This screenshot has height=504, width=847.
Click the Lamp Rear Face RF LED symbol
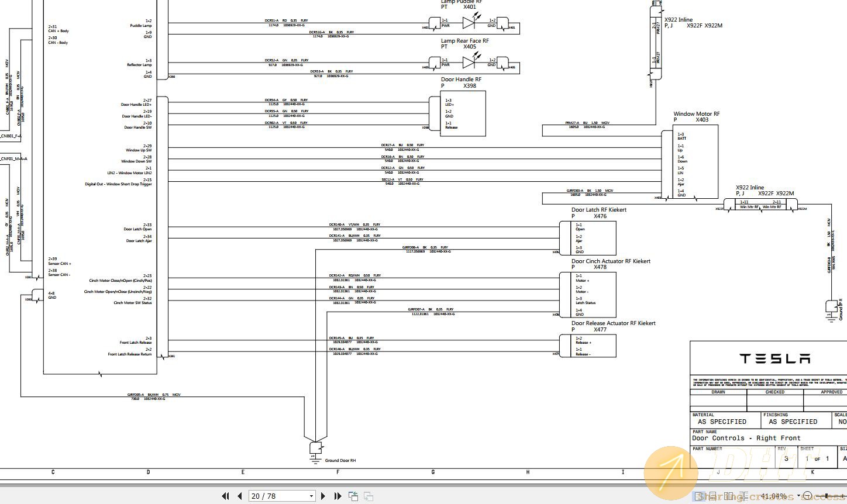pyautogui.click(x=471, y=61)
